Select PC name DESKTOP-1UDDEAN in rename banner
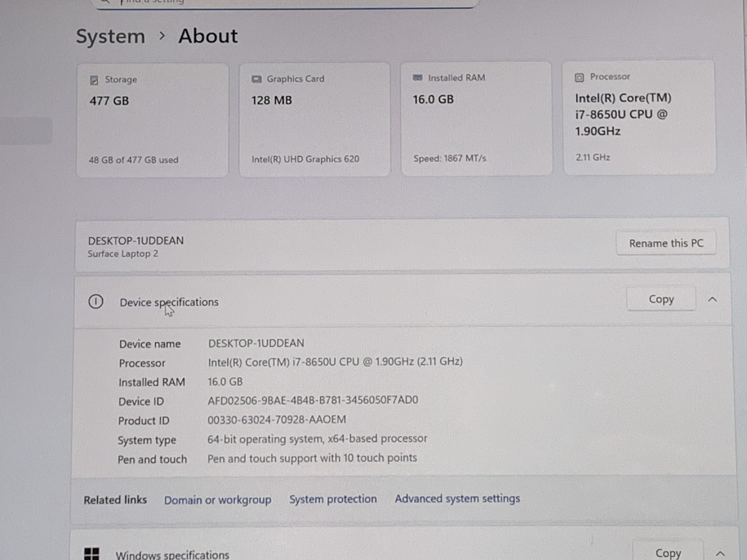Screen dimensions: 747x560 click(136, 241)
